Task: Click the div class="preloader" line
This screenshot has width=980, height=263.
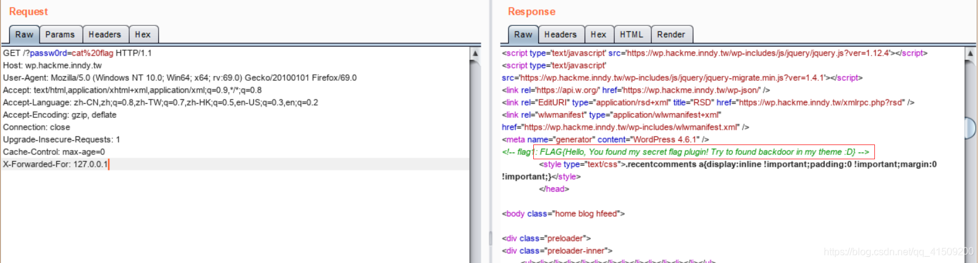Action: (546, 238)
